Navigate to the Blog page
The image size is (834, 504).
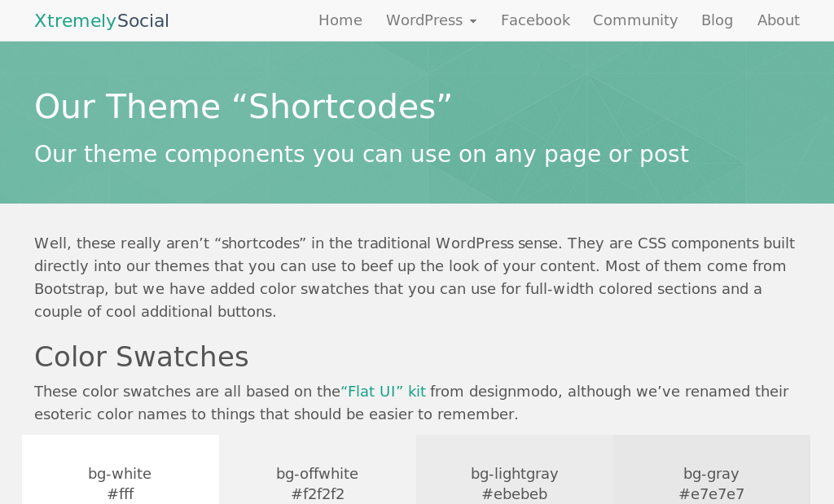coord(717,20)
